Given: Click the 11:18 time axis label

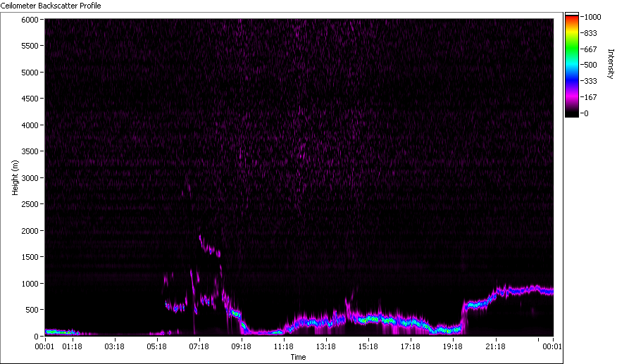Looking at the screenshot, I should tap(283, 346).
